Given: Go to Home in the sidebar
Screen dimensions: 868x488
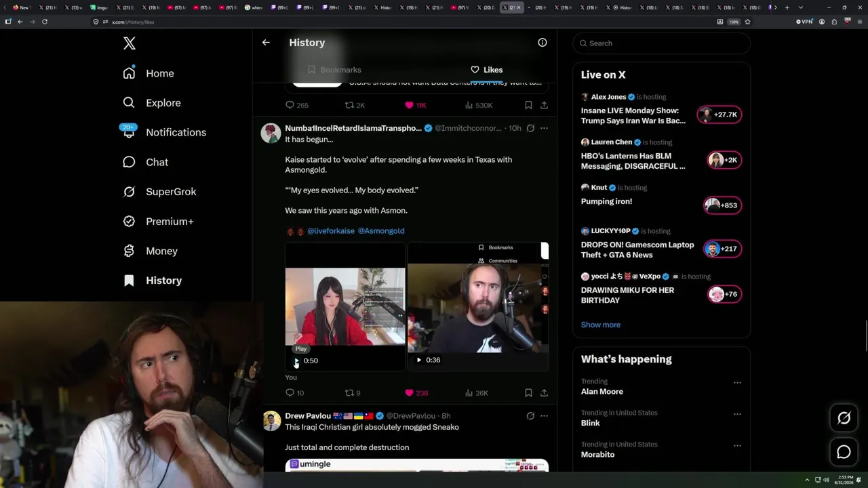Looking at the screenshot, I should 149,73.
